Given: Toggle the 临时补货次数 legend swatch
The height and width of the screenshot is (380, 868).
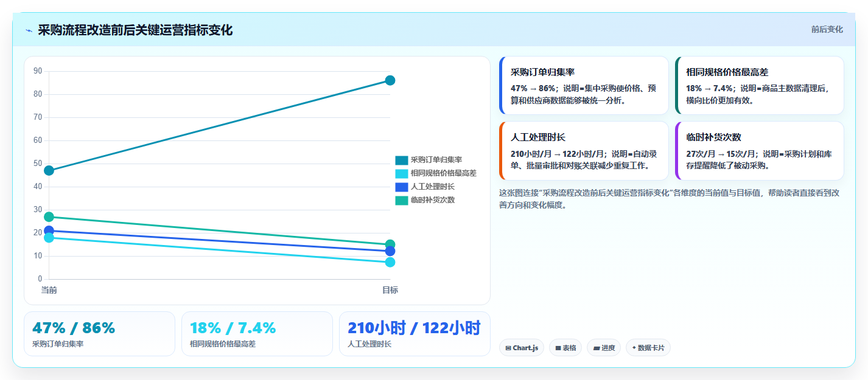Looking at the screenshot, I should coord(402,200).
